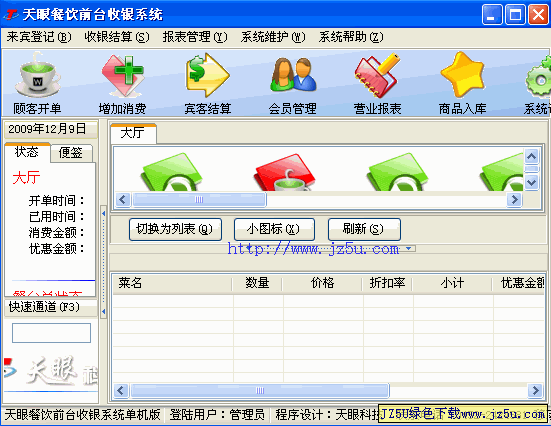This screenshot has height=426, width=551.
Task: Click the 菜名 column header
Action: coord(172,283)
